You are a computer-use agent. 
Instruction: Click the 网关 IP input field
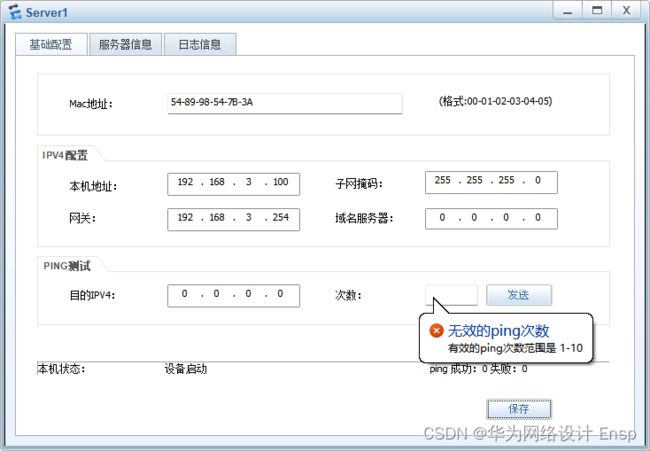[x=233, y=219]
